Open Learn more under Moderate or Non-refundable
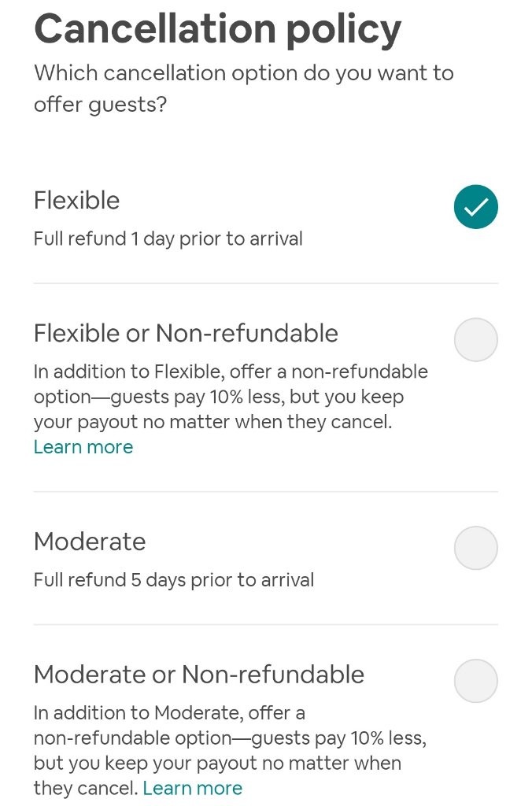 tap(193, 788)
